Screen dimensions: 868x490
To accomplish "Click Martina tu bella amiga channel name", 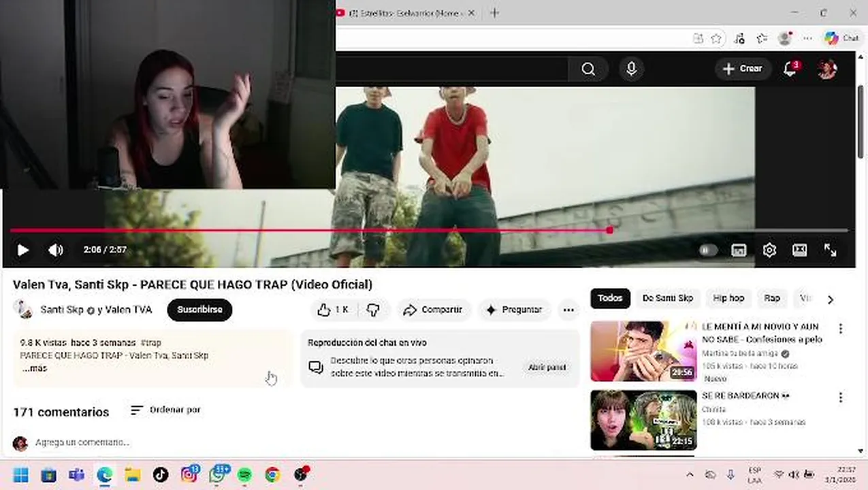I will tap(740, 354).
